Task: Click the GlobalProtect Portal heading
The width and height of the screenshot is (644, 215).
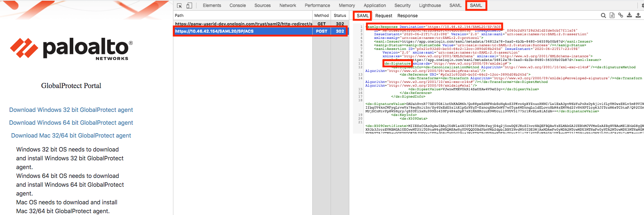Action: (x=71, y=85)
